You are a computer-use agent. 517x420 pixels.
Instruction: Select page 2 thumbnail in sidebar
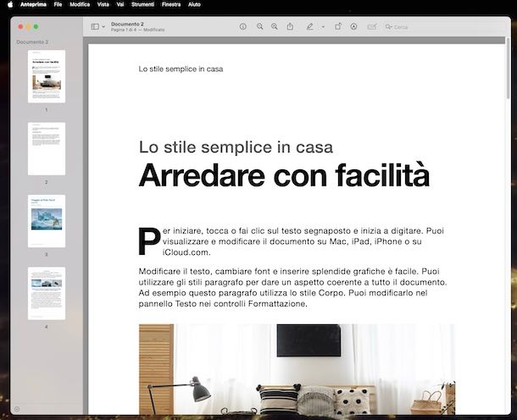click(46, 149)
